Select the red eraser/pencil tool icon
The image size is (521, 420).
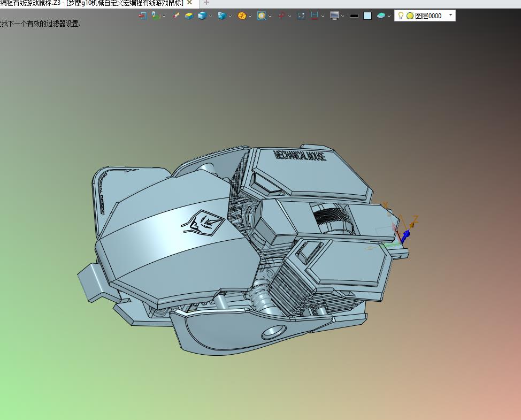pyautogui.click(x=176, y=16)
